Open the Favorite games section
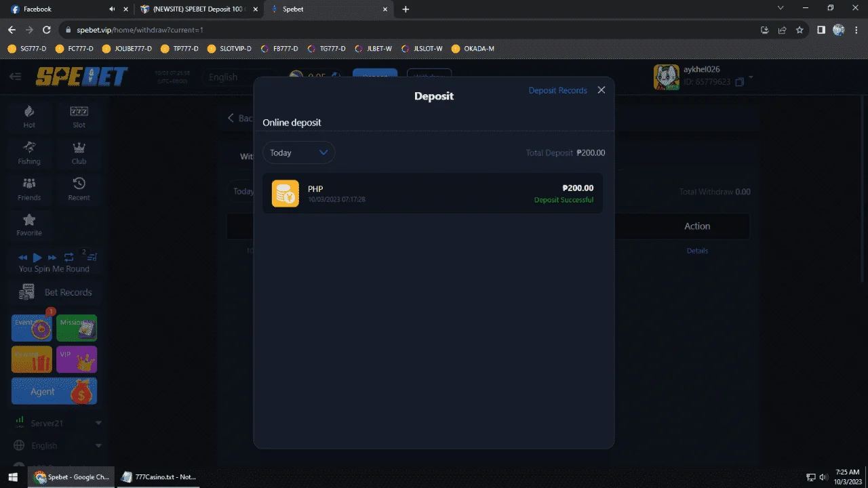 coord(29,225)
